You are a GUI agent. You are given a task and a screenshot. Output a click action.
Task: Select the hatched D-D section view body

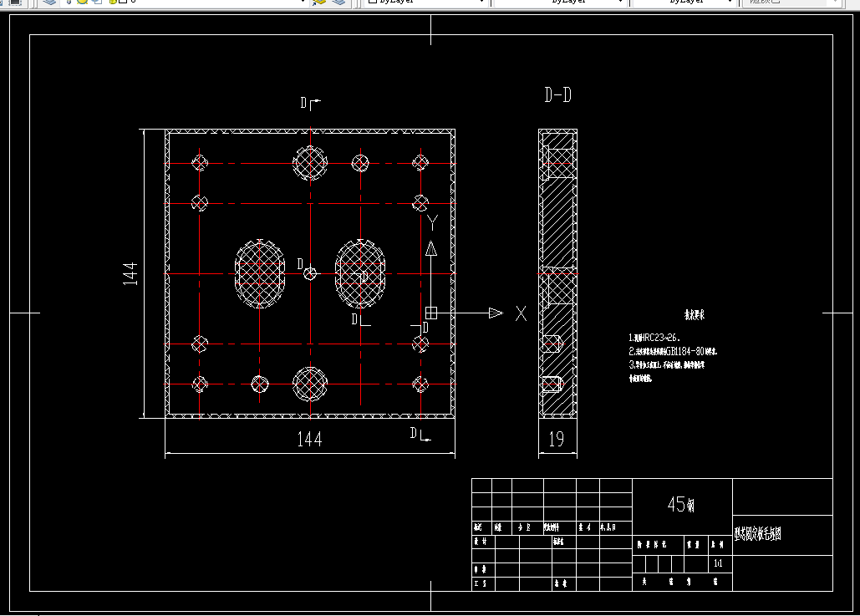coord(557,273)
